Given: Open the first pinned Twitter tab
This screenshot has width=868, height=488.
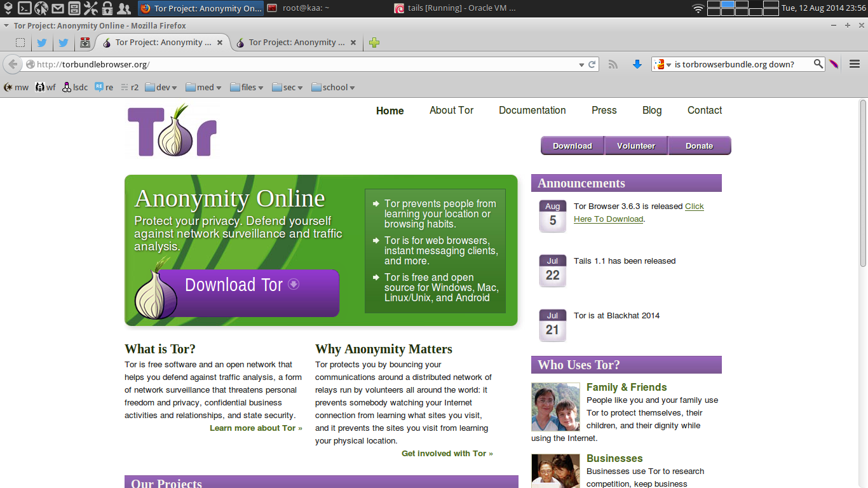Looking at the screenshot, I should (42, 43).
